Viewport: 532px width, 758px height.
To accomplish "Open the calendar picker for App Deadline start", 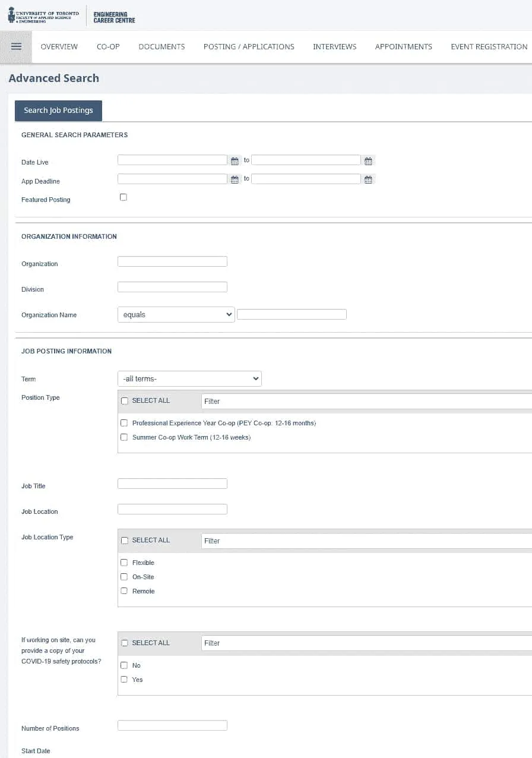I will tap(235, 179).
